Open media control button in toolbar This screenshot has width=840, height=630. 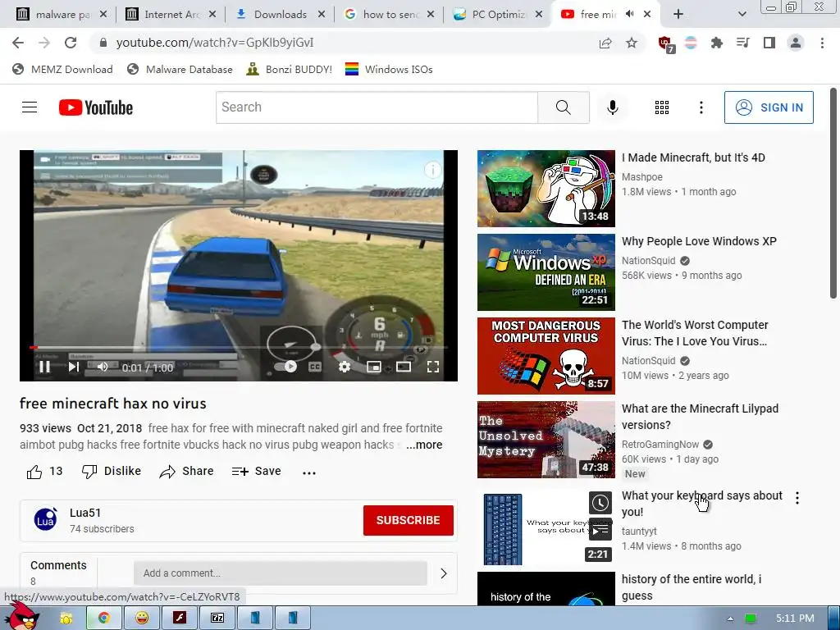742,43
